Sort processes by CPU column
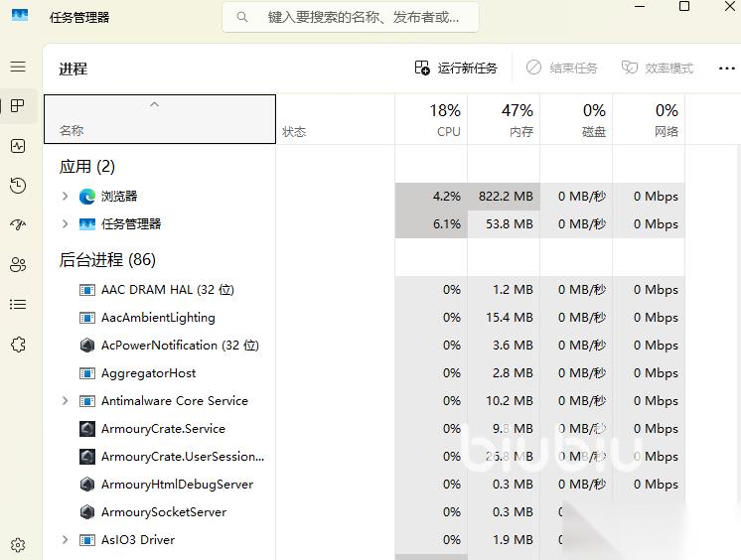This screenshot has height=560, width=741. (x=445, y=119)
